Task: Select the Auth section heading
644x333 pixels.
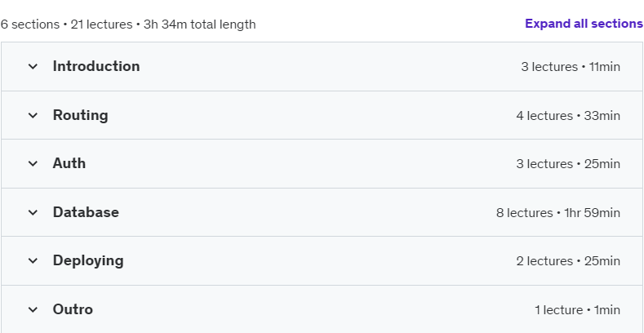Action: [x=69, y=163]
